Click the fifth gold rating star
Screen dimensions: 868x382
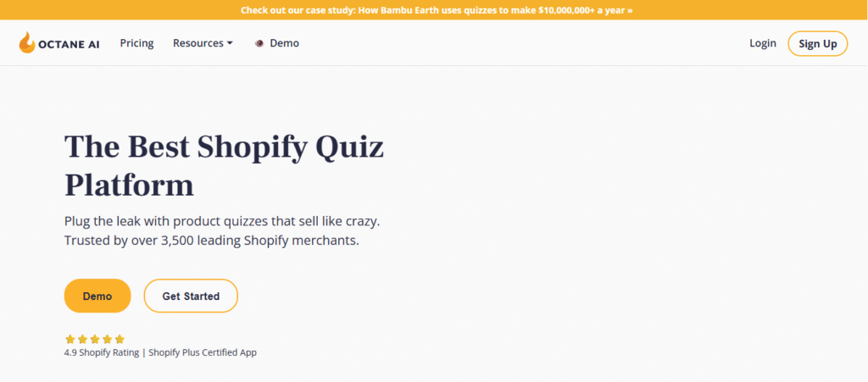[x=120, y=340]
